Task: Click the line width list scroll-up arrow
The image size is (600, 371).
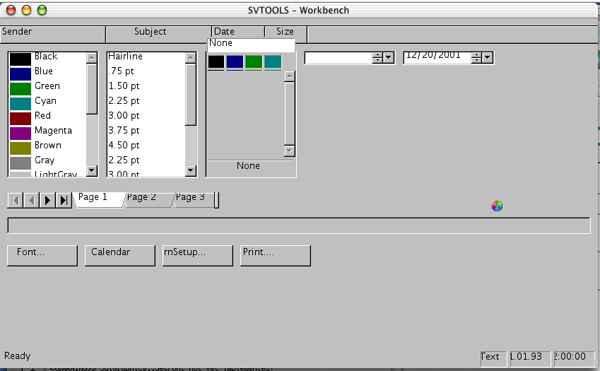Action: point(190,58)
